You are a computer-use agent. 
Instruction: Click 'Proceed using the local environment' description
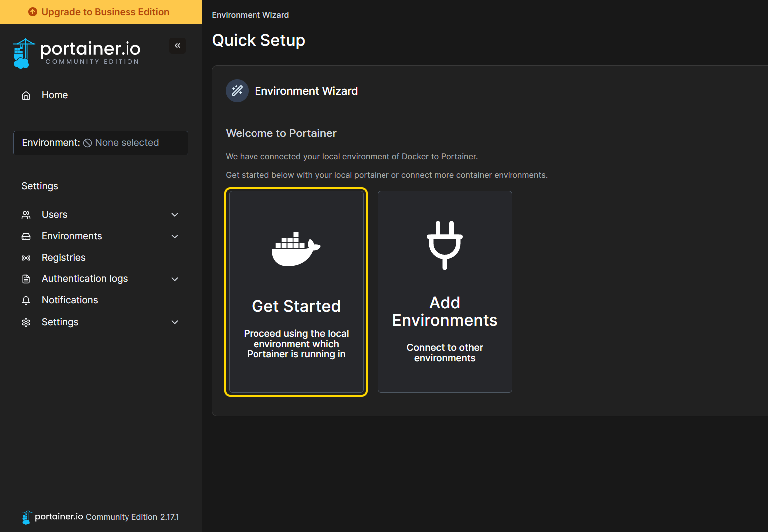(296, 344)
